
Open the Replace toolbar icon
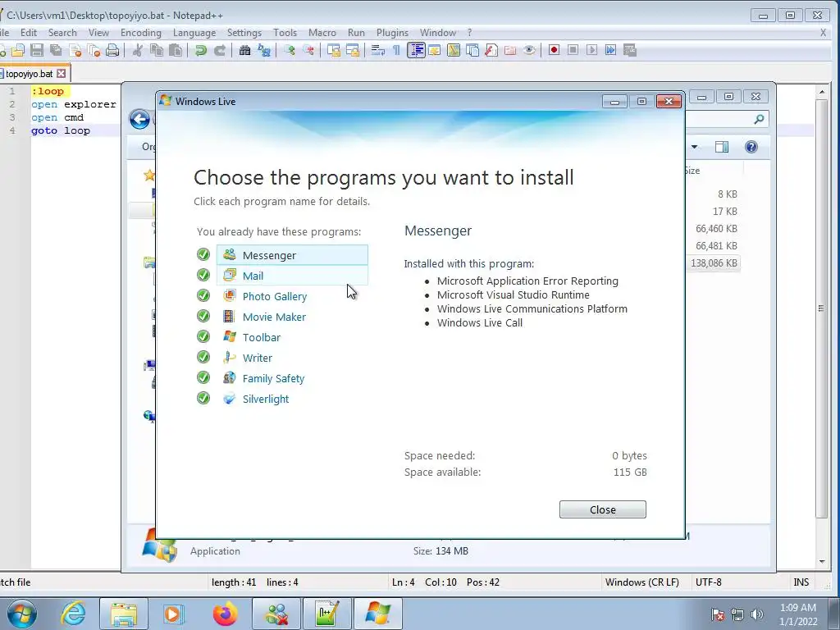pyautogui.click(x=263, y=50)
